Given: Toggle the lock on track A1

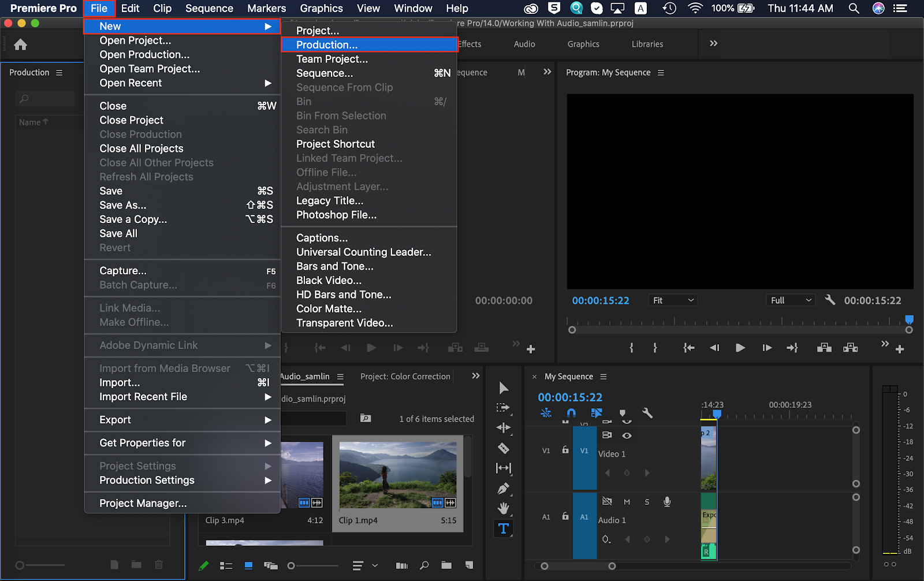Looking at the screenshot, I should pyautogui.click(x=565, y=516).
